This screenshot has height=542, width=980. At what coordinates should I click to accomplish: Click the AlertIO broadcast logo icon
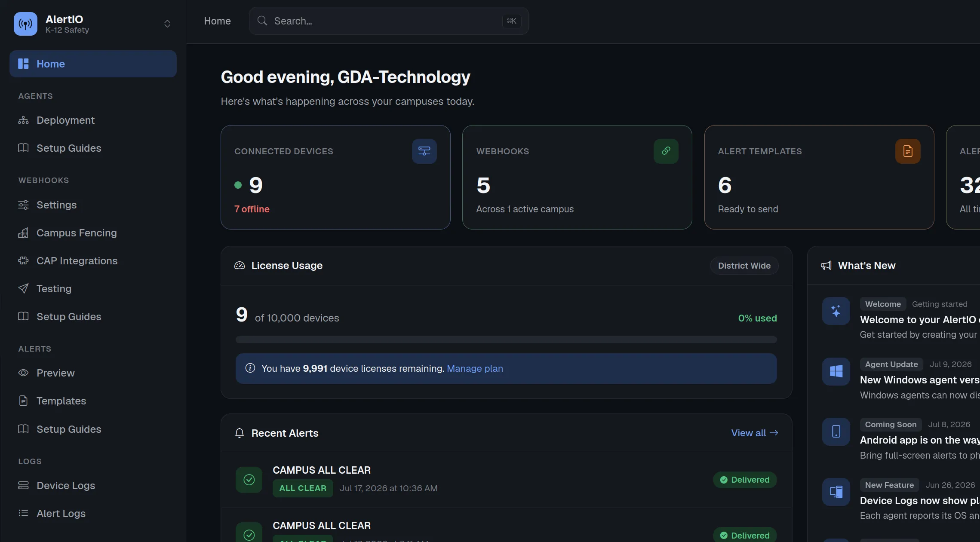[25, 24]
